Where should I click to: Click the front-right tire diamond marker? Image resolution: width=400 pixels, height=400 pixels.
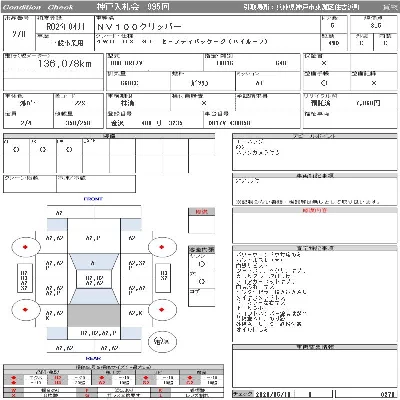pyautogui.click(x=162, y=247)
